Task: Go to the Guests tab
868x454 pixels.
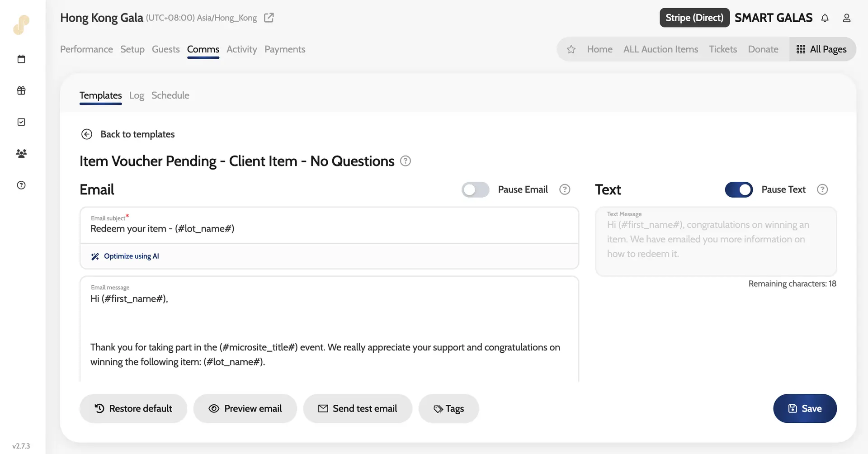Action: point(165,49)
